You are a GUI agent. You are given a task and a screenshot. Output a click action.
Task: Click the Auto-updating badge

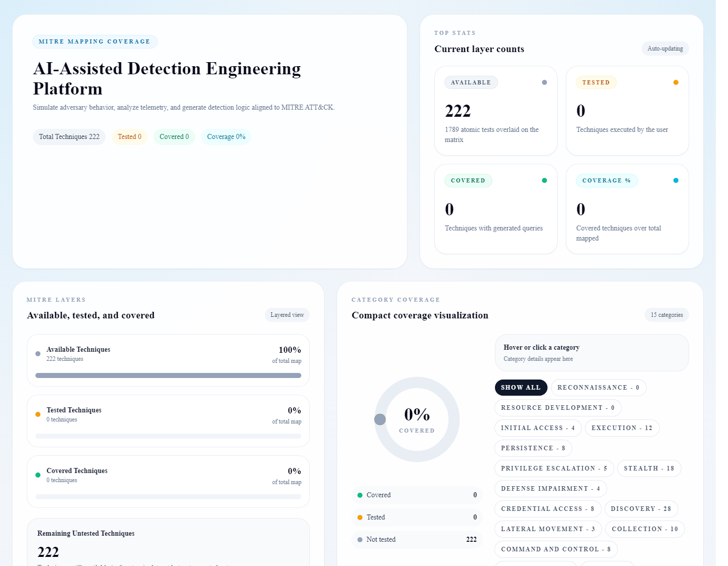(665, 49)
